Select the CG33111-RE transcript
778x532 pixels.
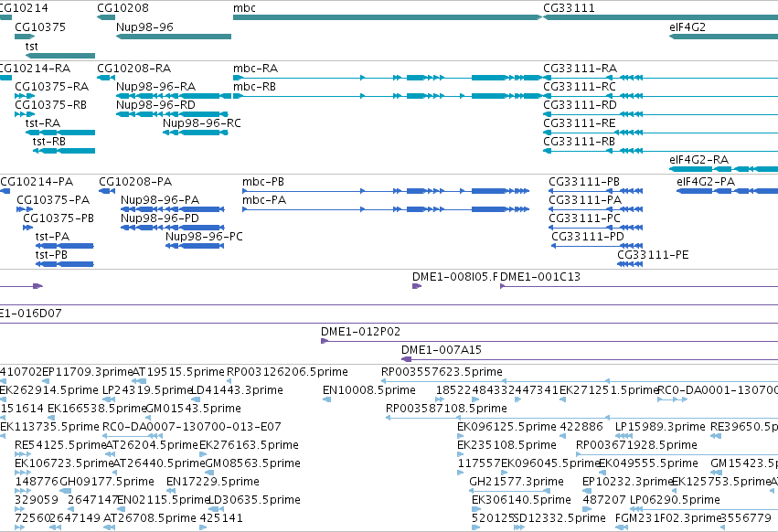[660, 133]
